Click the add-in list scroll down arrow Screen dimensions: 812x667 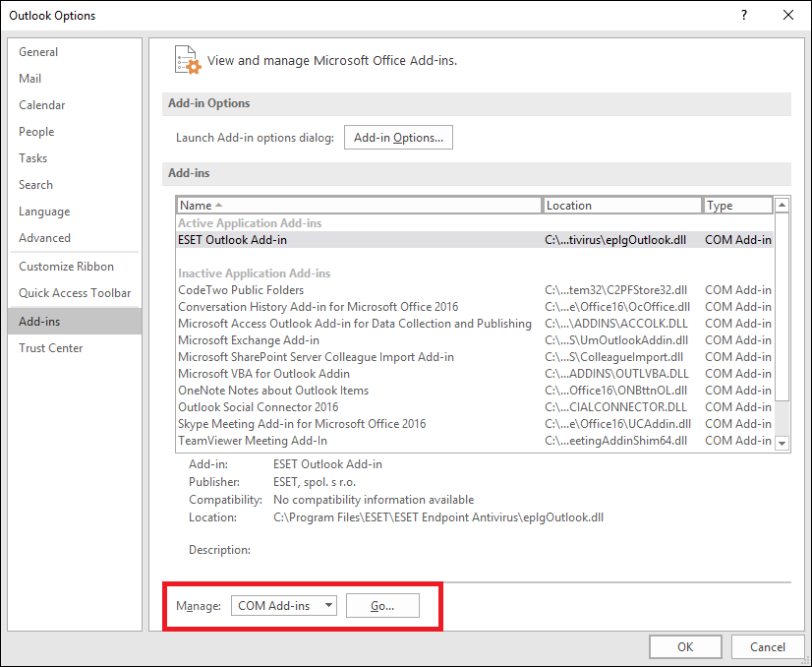pyautogui.click(x=782, y=443)
